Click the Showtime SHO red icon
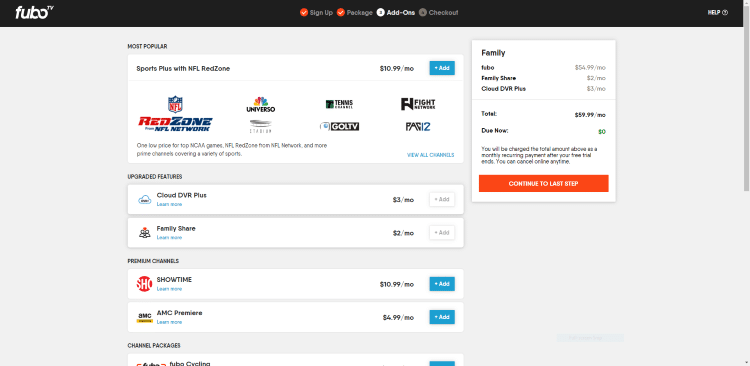The image size is (750, 366). 144,284
